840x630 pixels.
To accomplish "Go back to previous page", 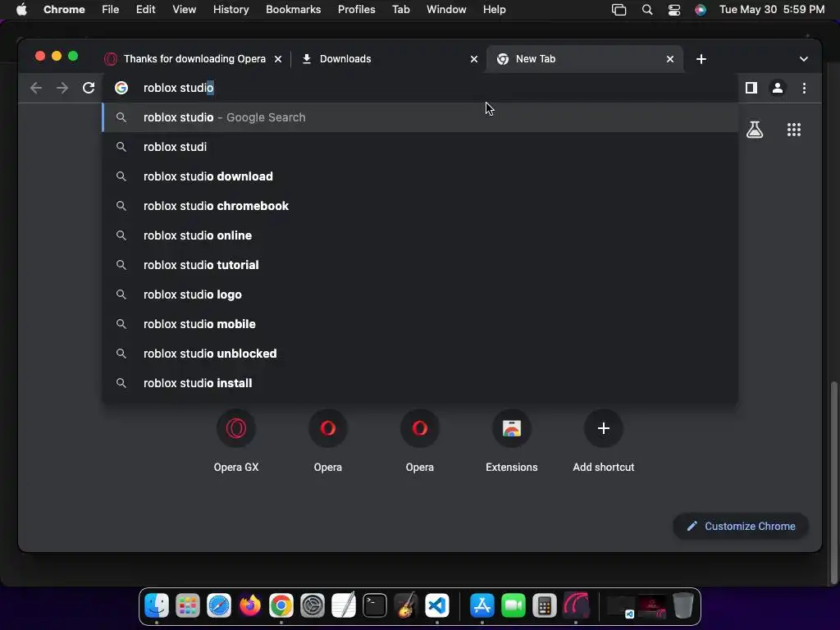I will point(36,88).
